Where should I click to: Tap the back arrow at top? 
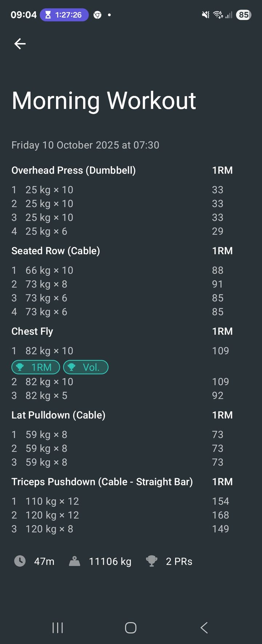point(20,44)
